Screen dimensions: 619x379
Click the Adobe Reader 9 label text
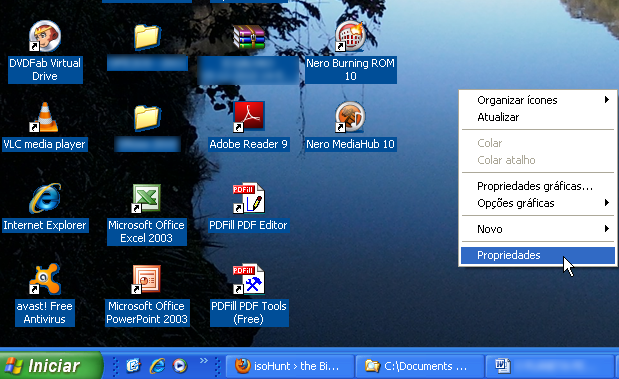(248, 144)
